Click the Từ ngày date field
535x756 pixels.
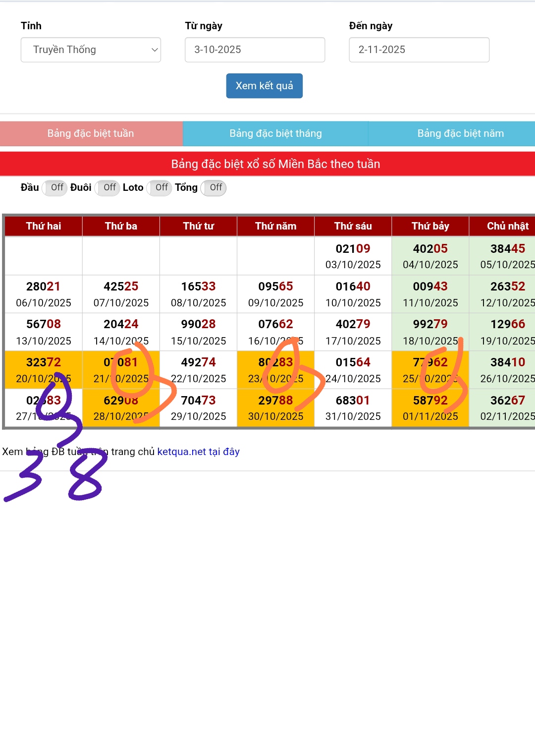(x=255, y=50)
